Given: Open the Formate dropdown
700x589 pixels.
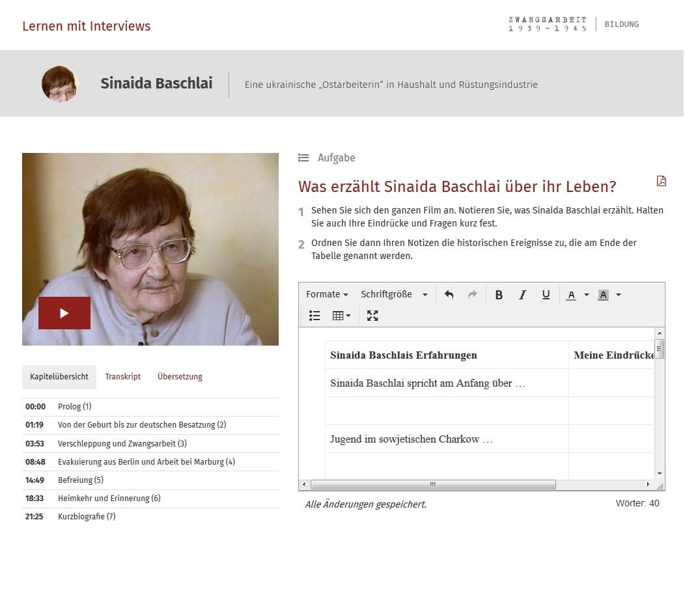Looking at the screenshot, I should [x=327, y=294].
